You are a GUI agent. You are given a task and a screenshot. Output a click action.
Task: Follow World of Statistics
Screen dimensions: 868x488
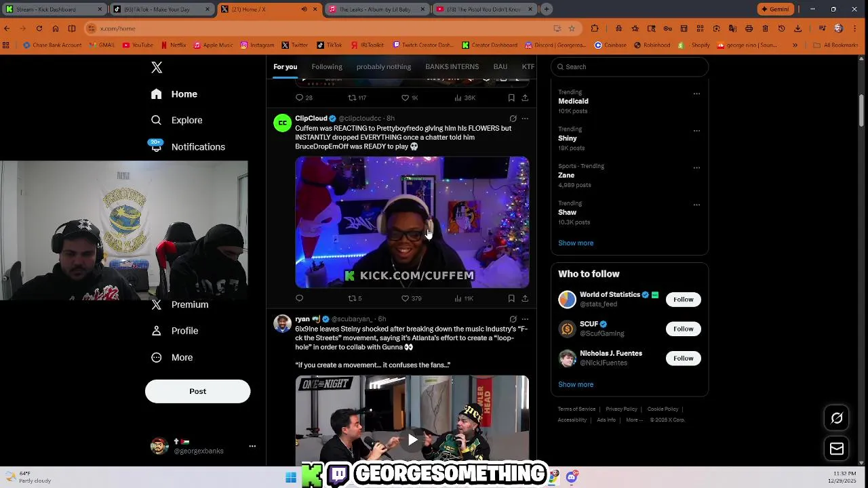click(683, 300)
